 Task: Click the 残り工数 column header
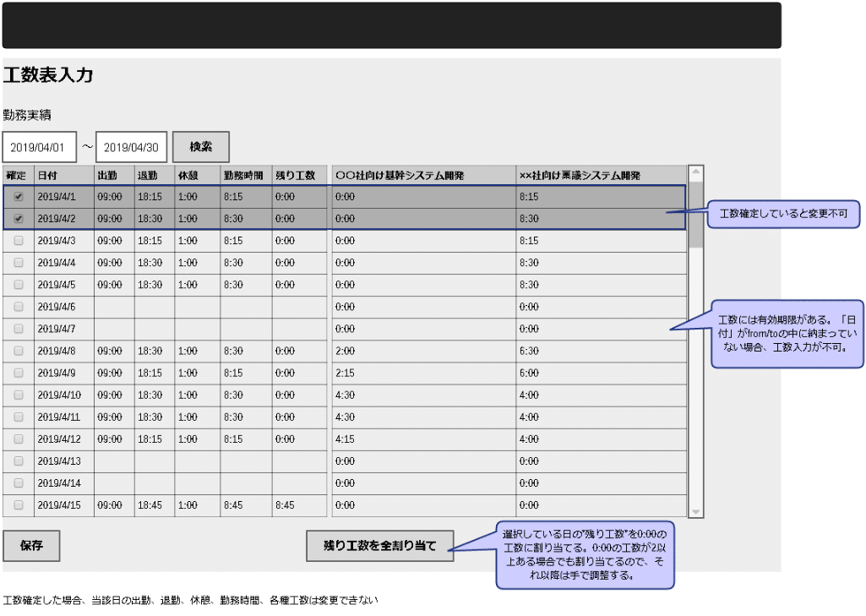(299, 176)
